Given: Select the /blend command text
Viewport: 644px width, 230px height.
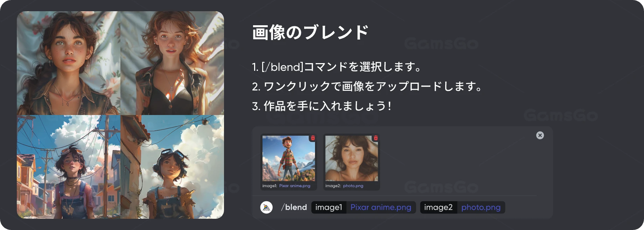Looking at the screenshot, I should 294,207.
